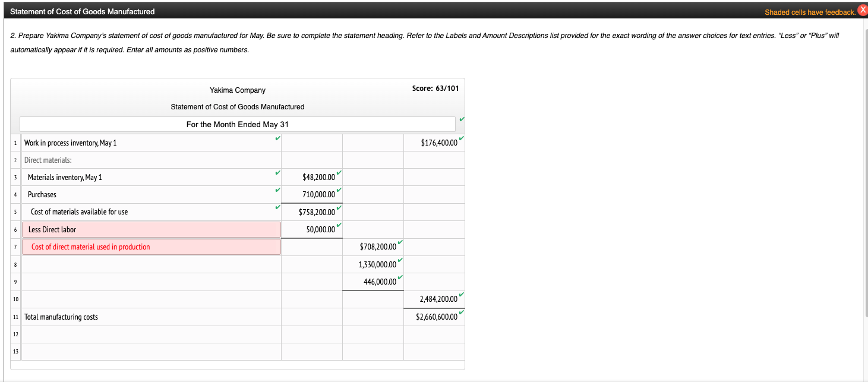Select the 'Direct materials:' label cell
Viewport: 868px width, 382px height.
[x=151, y=160]
